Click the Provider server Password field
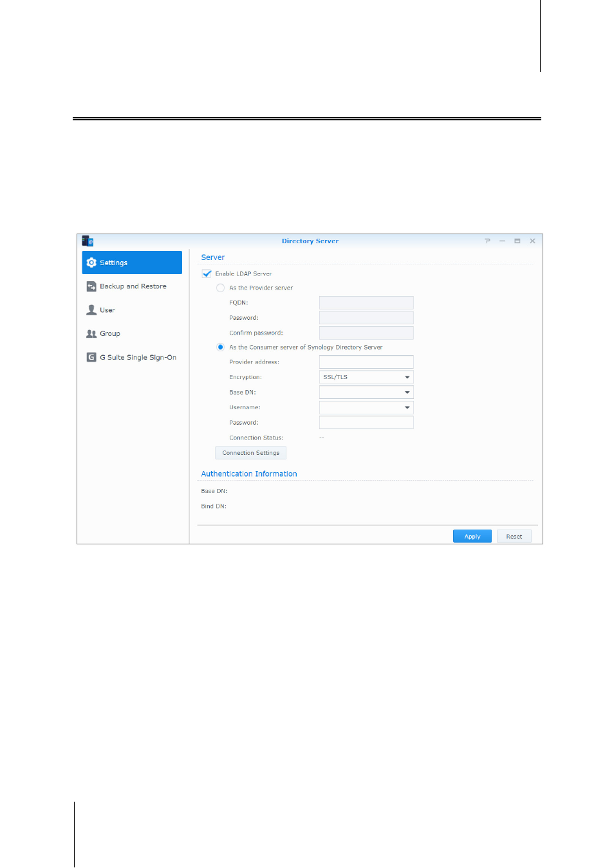 click(x=366, y=318)
